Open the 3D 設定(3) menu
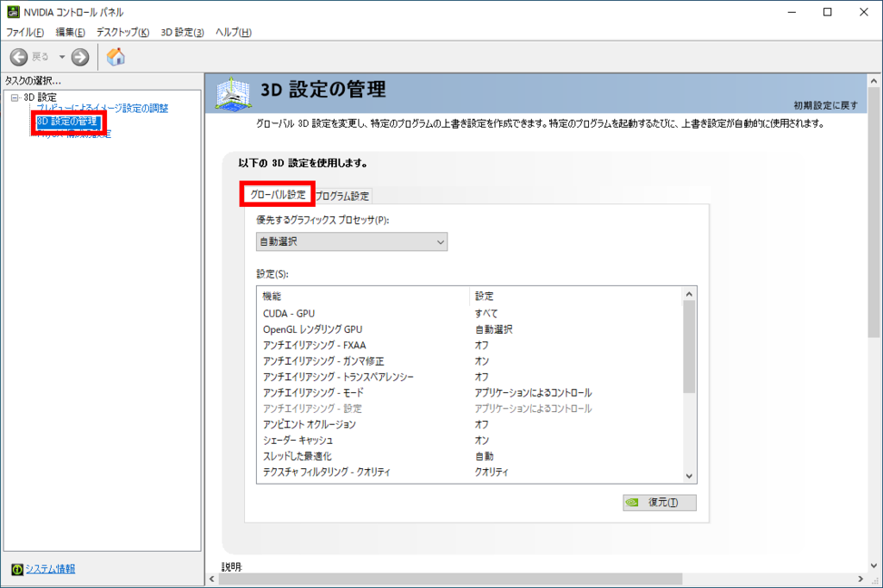This screenshot has width=883, height=588. [x=183, y=32]
